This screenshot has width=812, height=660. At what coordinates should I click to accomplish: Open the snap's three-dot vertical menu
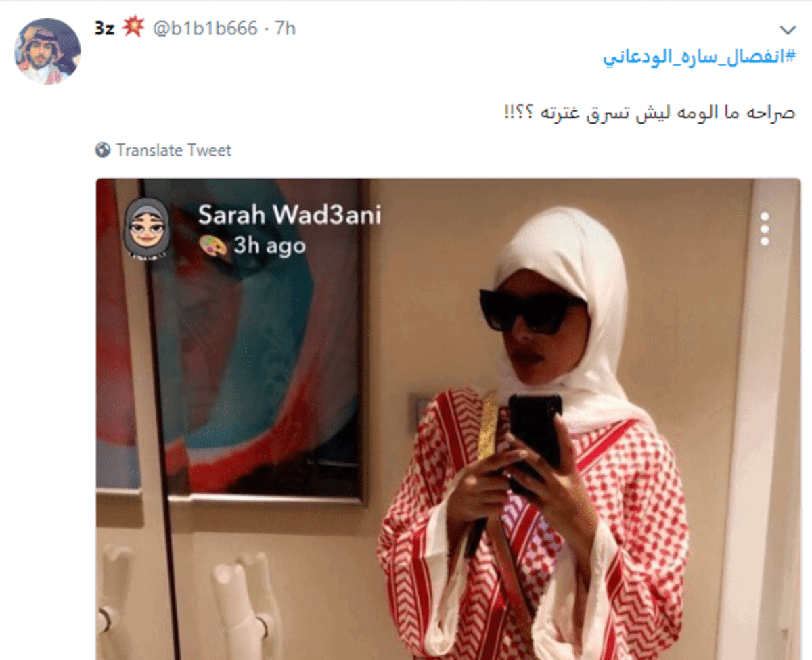click(765, 230)
